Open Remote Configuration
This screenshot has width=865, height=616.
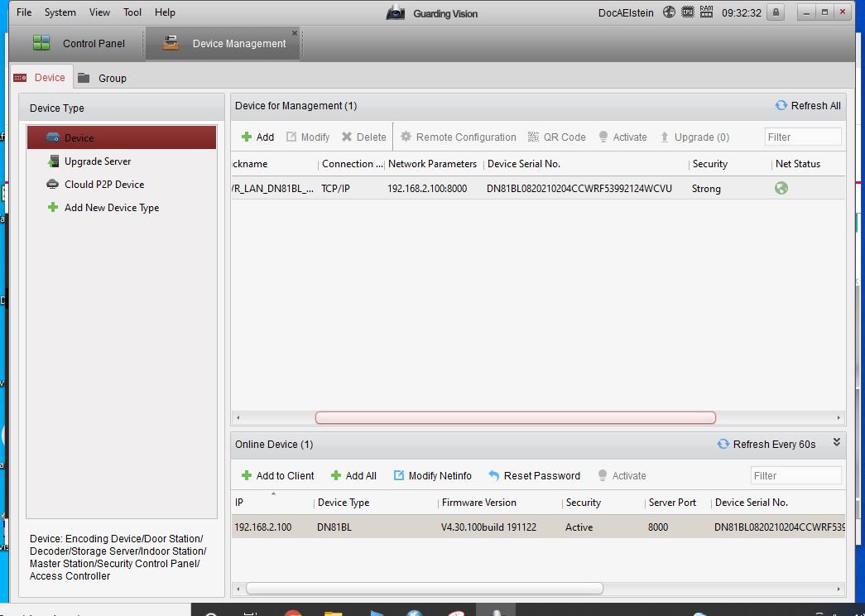pos(459,137)
